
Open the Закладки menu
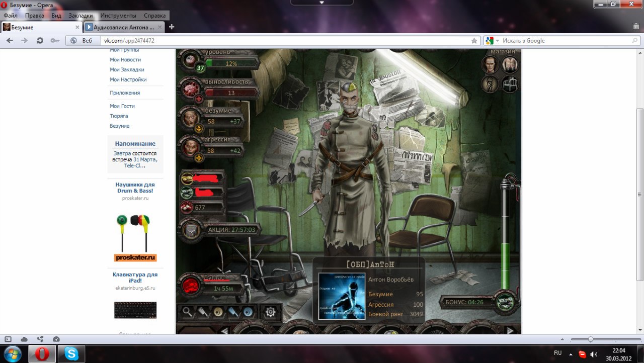pyautogui.click(x=80, y=16)
